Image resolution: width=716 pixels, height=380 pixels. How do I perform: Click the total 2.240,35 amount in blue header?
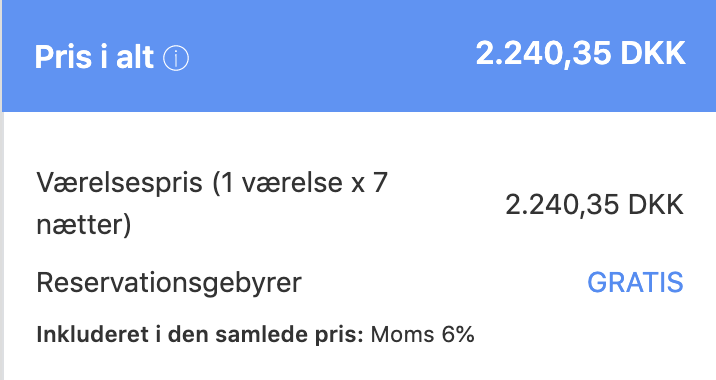pyautogui.click(x=543, y=54)
